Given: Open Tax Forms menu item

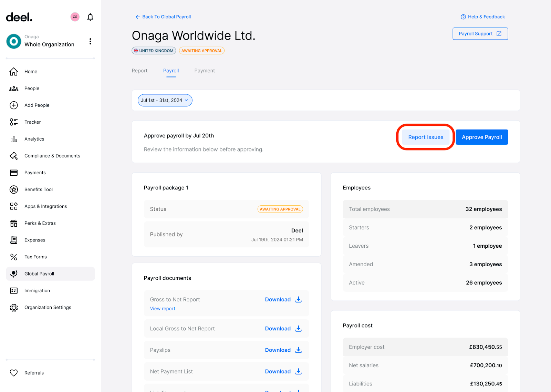Looking at the screenshot, I should pos(50,257).
